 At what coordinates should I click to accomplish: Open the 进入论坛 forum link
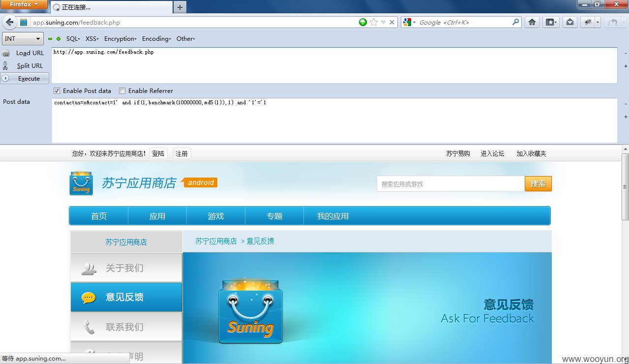click(x=493, y=153)
